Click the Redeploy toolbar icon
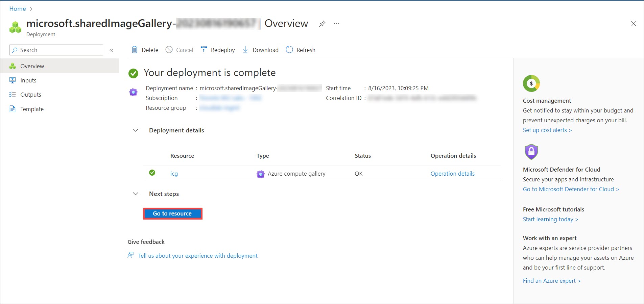 [204, 50]
